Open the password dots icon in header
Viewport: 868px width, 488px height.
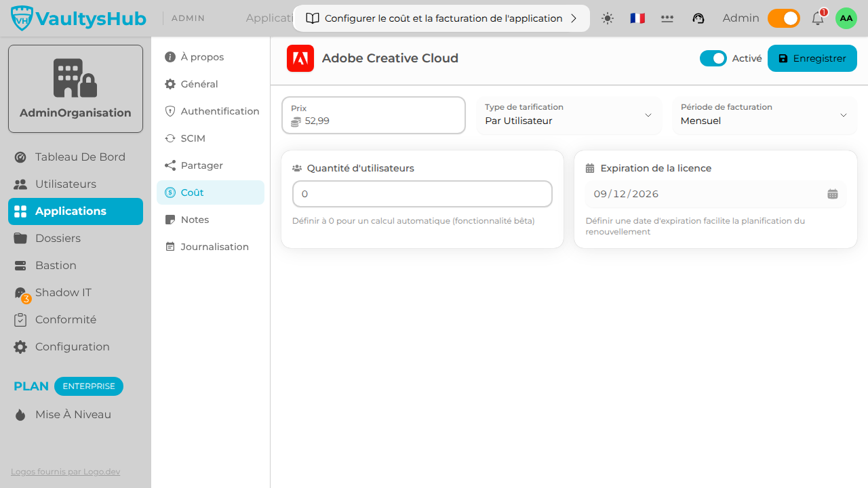(x=667, y=18)
